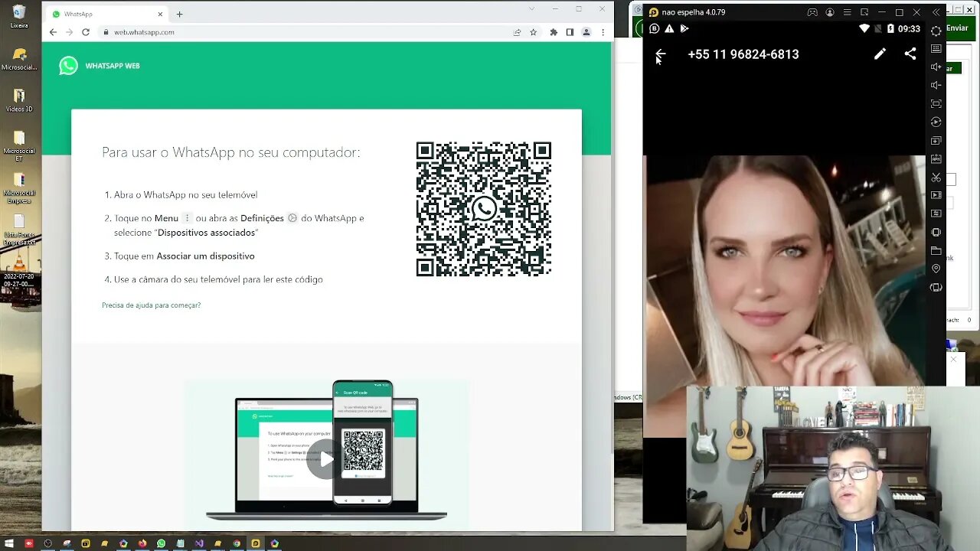The width and height of the screenshot is (980, 551).
Task: Click the WhatsApp logo in the page header
Action: point(68,66)
